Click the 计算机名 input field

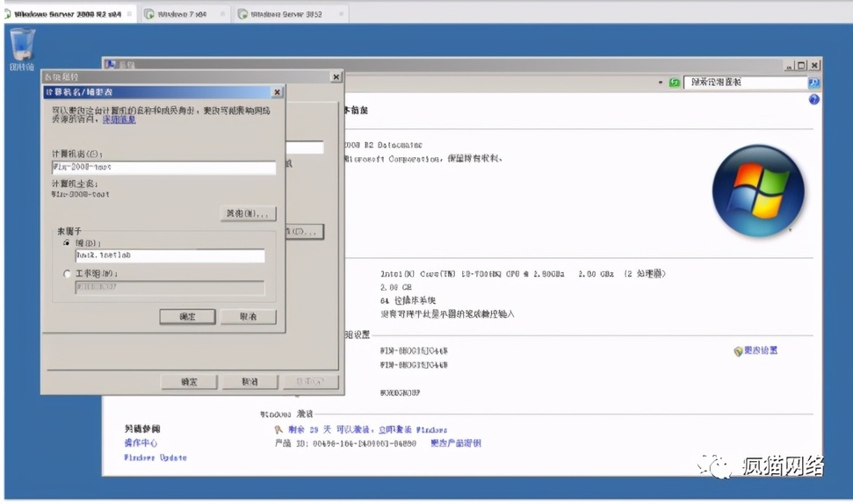[163, 168]
